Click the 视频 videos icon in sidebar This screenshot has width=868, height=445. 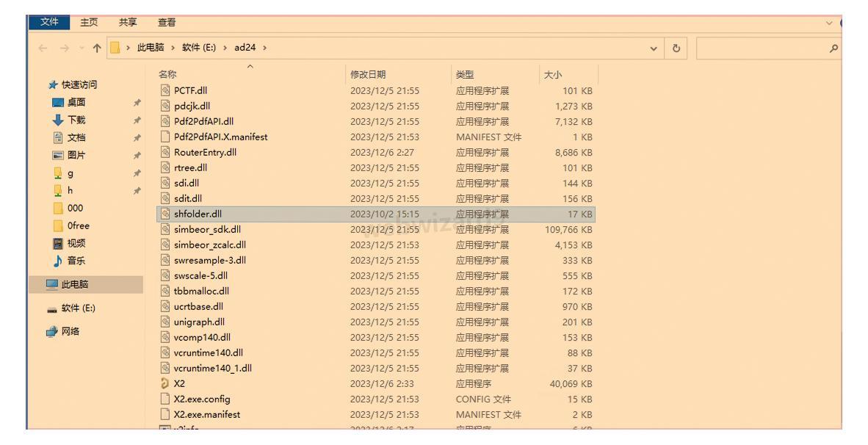click(x=58, y=243)
